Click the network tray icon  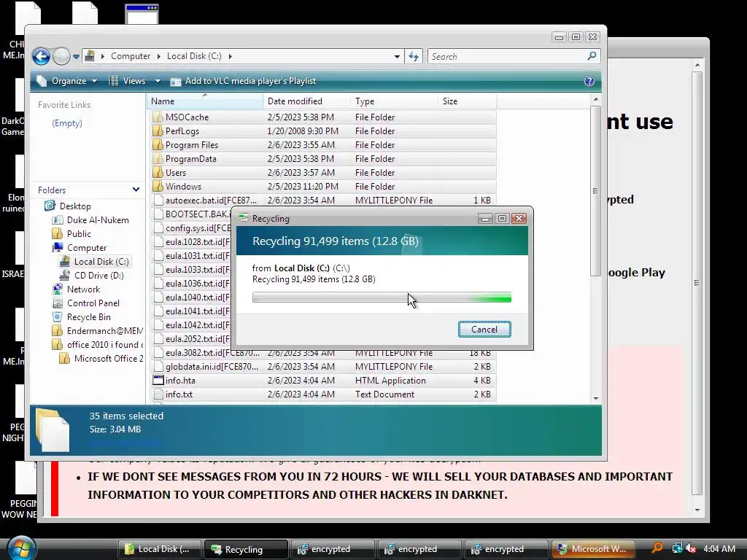click(x=678, y=548)
